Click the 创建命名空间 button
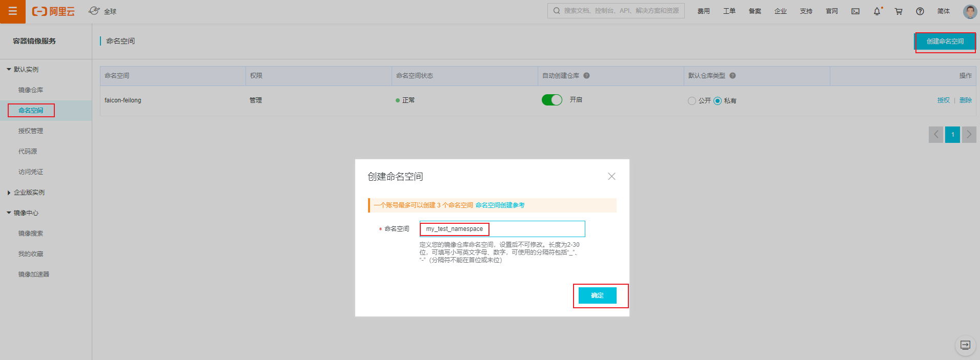Viewport: 980px width, 360px height. [x=945, y=41]
